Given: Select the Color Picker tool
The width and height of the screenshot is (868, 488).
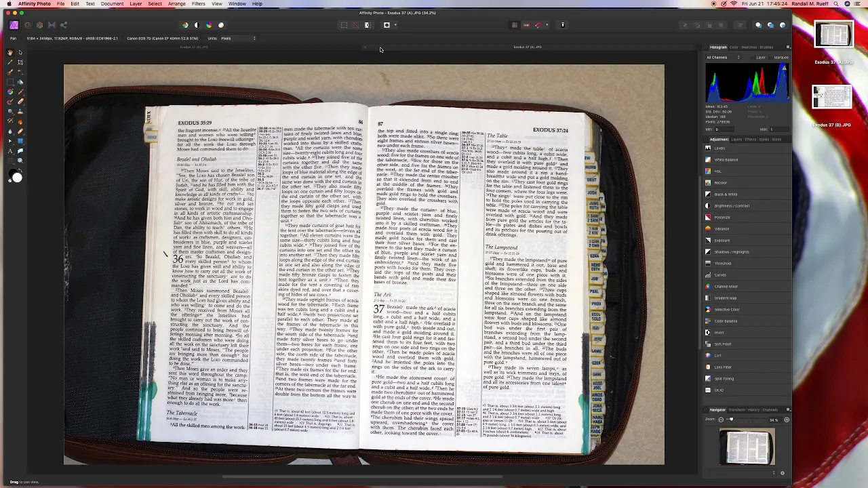Looking at the screenshot, I should (9, 62).
